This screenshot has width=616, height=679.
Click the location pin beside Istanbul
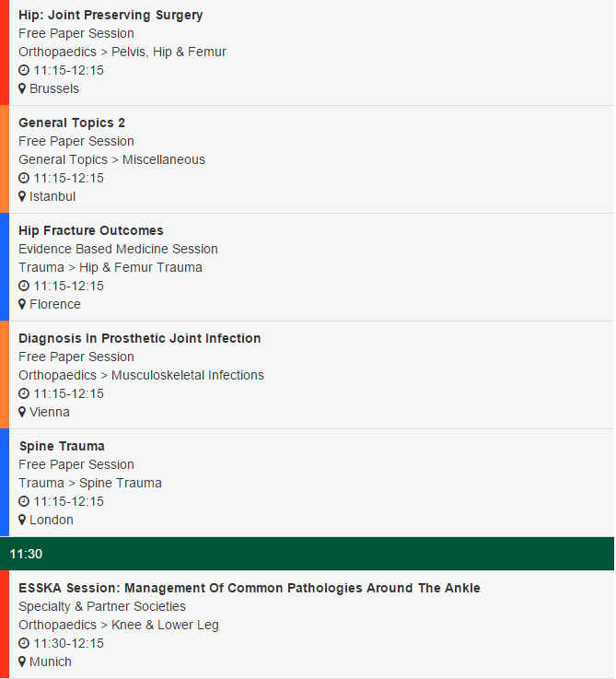coord(22,196)
